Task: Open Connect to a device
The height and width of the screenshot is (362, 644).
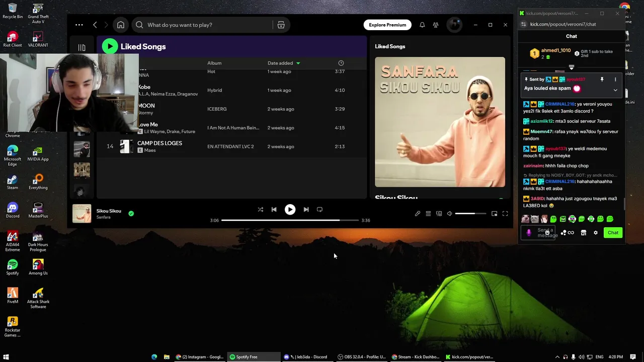Action: pyautogui.click(x=439, y=214)
